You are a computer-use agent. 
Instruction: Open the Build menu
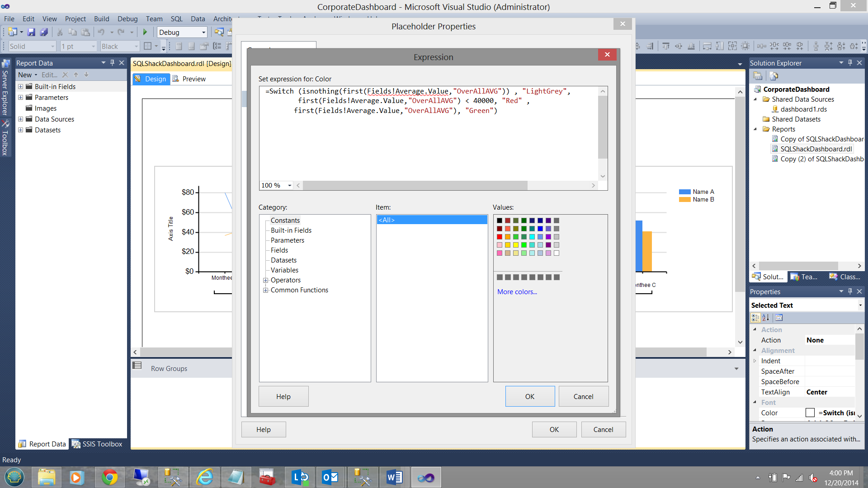[101, 19]
